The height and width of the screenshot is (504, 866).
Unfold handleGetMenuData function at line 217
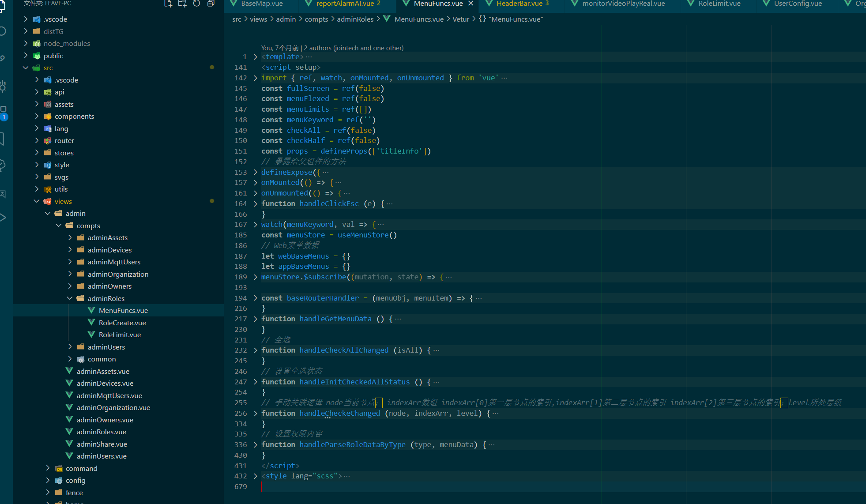[x=255, y=319]
